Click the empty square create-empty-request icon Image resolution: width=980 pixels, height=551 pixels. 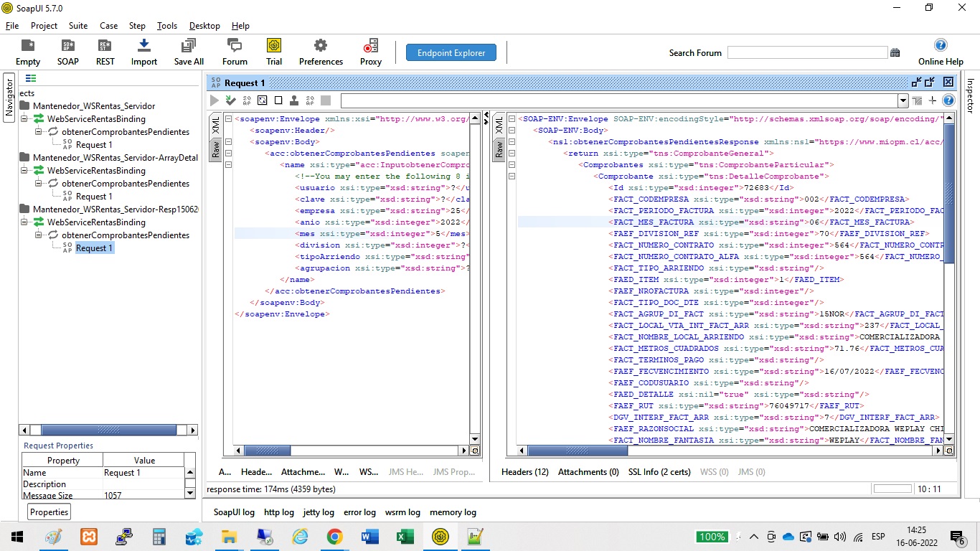[278, 100]
